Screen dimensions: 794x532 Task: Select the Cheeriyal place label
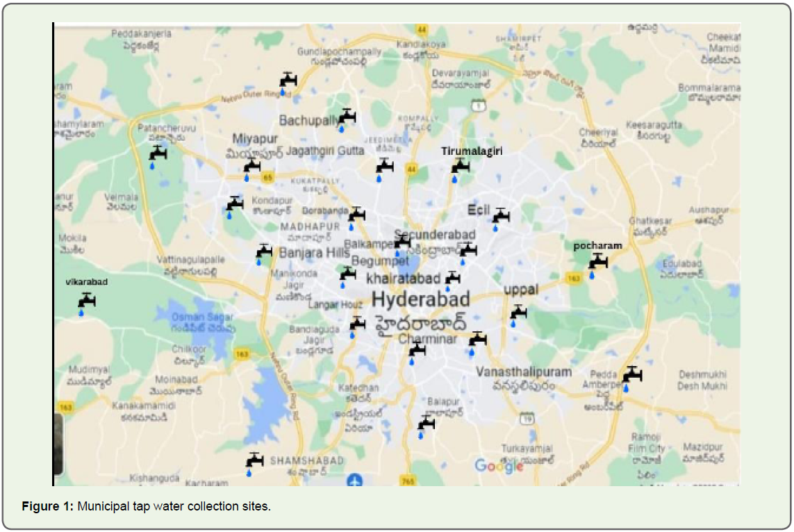click(x=598, y=132)
